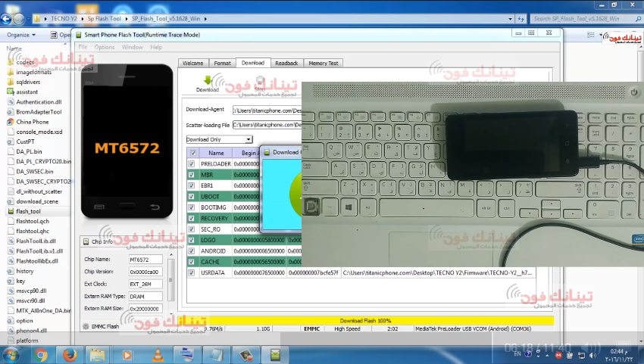Switch to the Welcome tab

tap(192, 64)
